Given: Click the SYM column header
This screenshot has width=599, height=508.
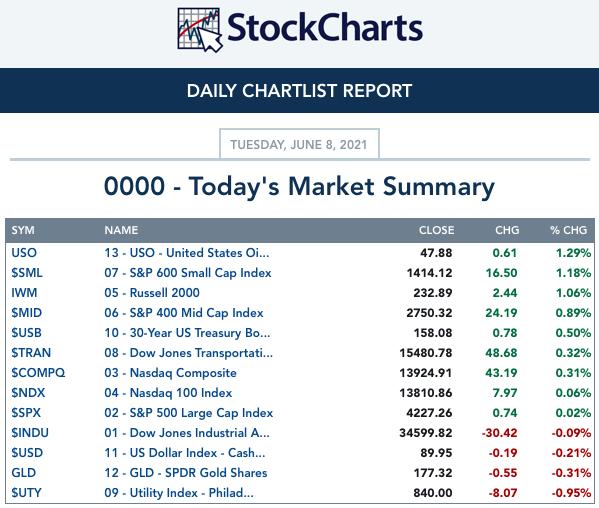Looking at the screenshot, I should point(23,230).
